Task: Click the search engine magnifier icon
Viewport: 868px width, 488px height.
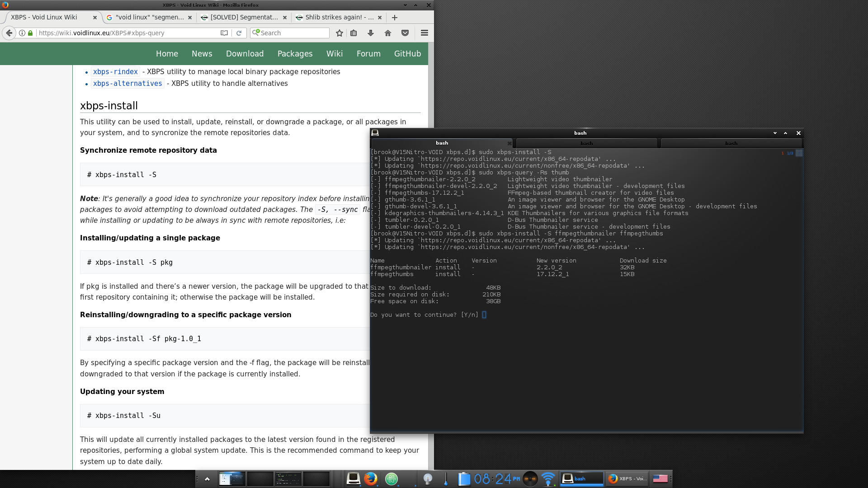Action: [x=256, y=33]
